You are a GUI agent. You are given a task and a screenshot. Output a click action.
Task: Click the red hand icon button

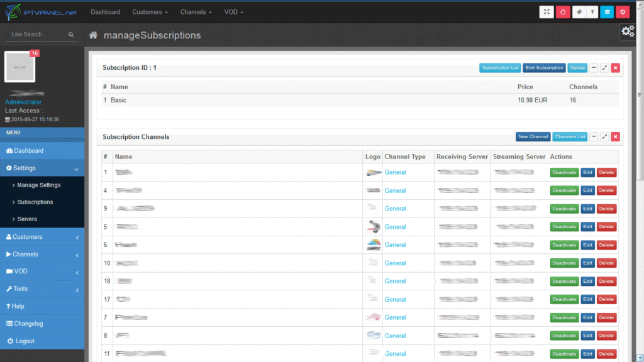tap(563, 12)
